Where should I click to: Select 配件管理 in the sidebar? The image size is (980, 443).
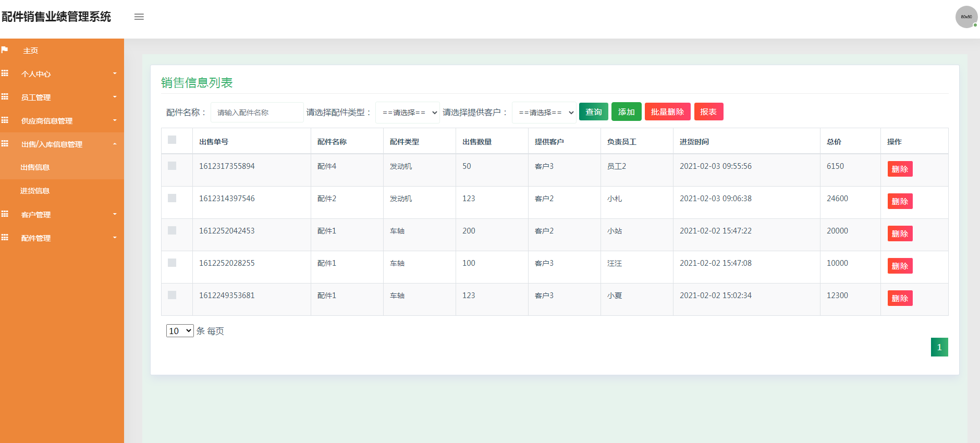36,238
